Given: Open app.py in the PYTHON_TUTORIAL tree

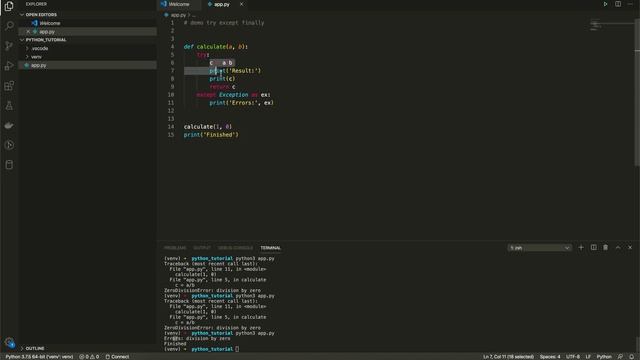Looking at the screenshot, I should pos(38,65).
